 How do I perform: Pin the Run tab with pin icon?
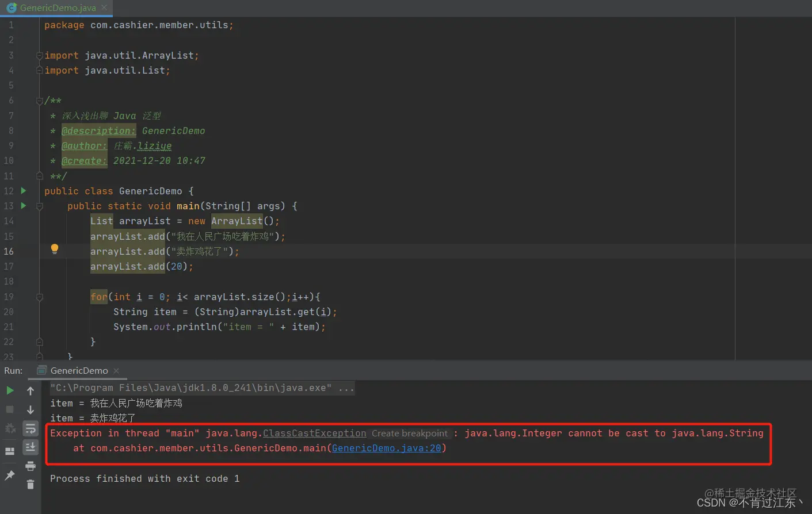(10, 475)
